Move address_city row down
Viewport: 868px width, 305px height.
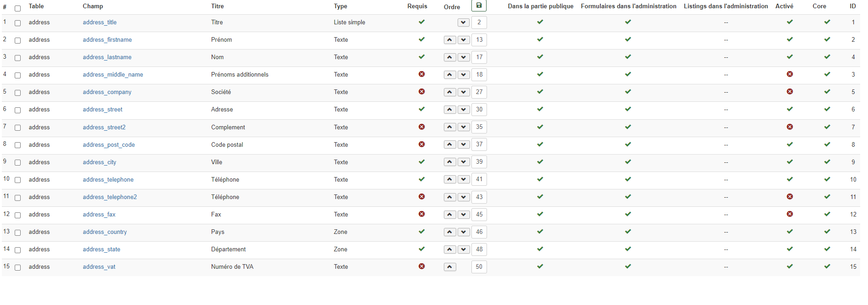click(464, 162)
